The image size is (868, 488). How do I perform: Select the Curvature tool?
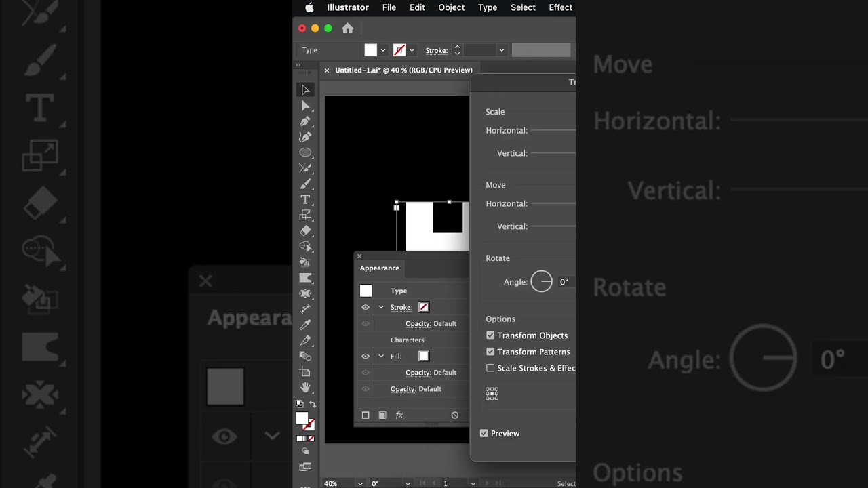coord(305,137)
